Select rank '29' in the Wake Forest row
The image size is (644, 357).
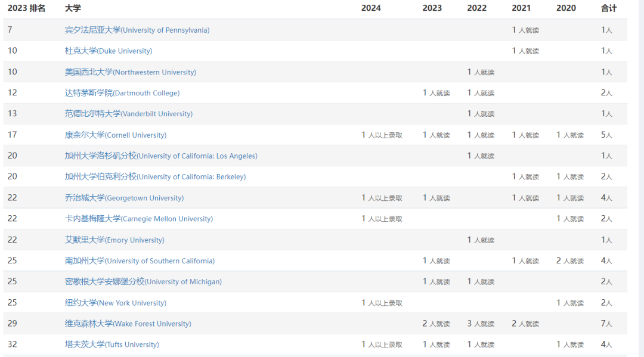(x=13, y=324)
